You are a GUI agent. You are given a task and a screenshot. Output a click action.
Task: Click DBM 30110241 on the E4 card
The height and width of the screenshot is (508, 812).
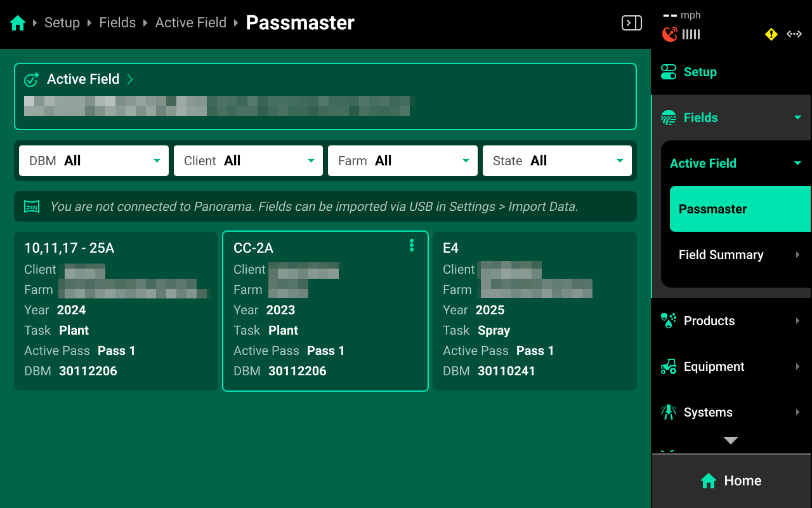(x=506, y=371)
